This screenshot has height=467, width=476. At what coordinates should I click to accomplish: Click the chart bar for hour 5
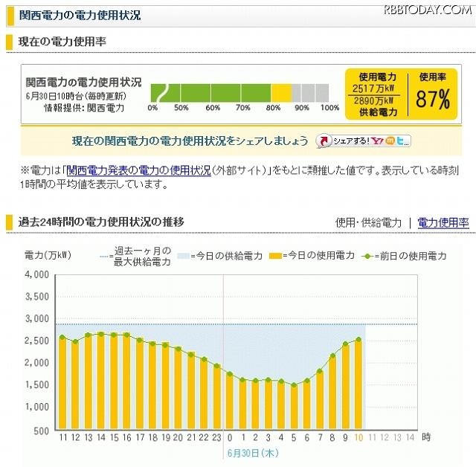click(x=294, y=407)
